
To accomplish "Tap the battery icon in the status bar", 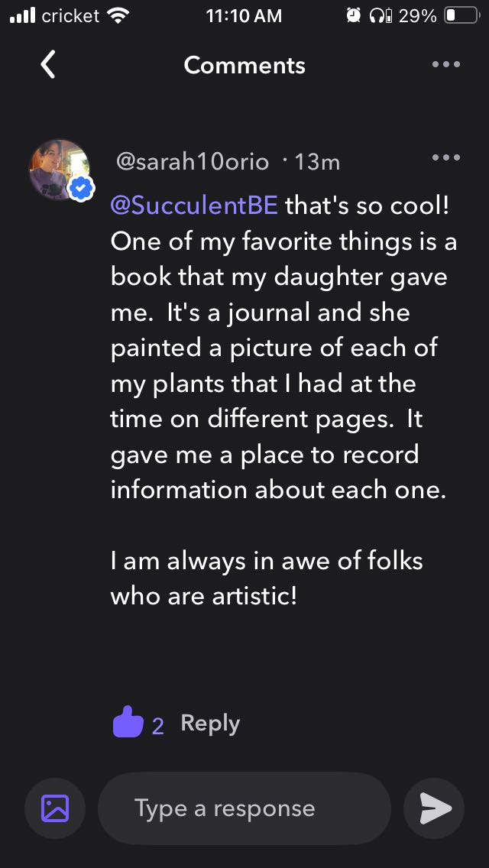I will point(461,15).
